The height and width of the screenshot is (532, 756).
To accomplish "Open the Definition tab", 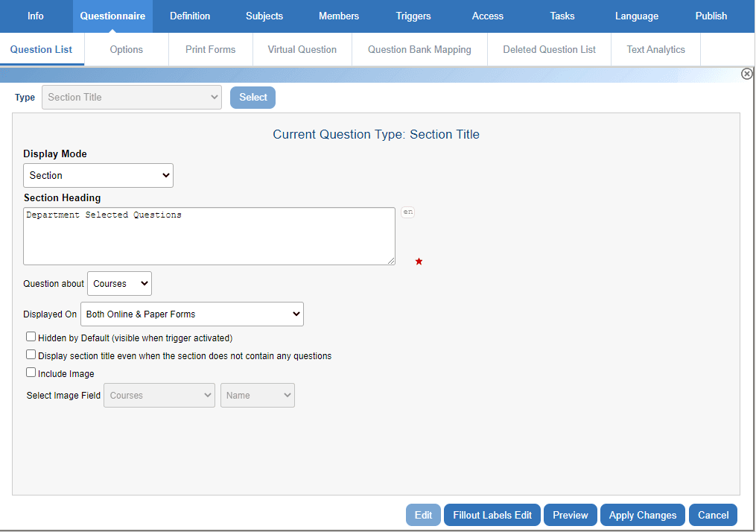I will [190, 16].
